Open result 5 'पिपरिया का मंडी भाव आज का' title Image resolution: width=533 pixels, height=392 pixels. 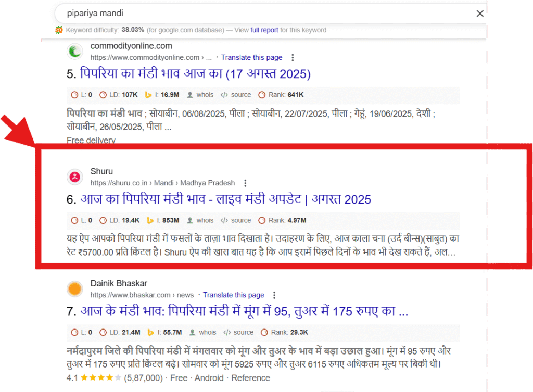[195, 73]
